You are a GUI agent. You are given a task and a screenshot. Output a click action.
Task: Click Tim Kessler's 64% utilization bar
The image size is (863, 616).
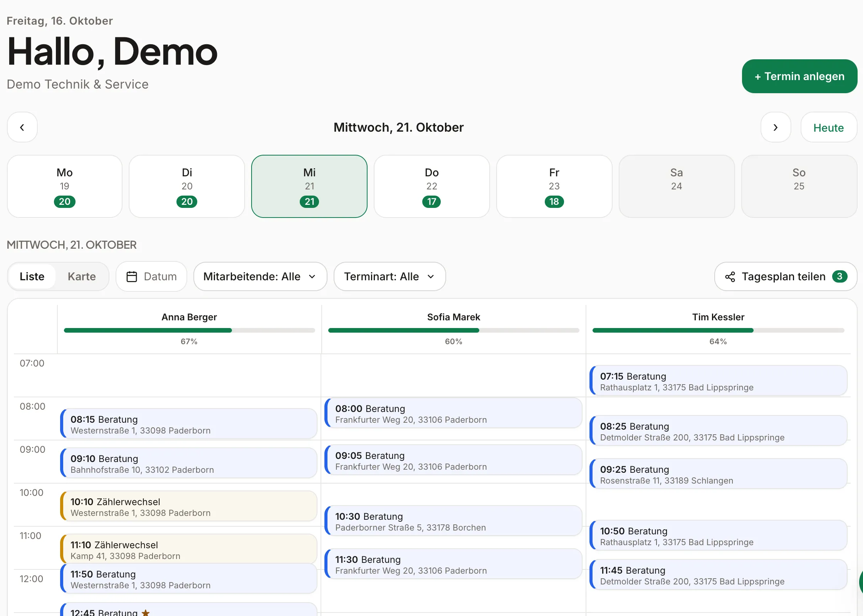point(718,330)
